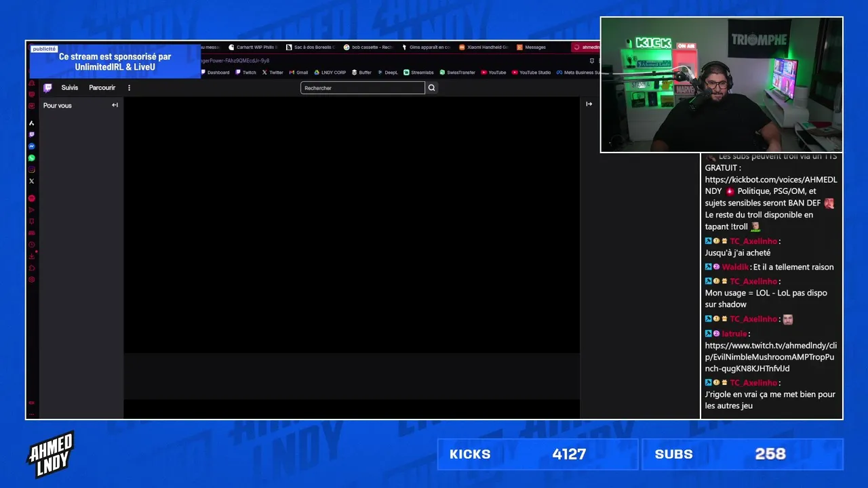Open the Twitch logo home link
This screenshot has height=488, width=868.
coord(47,87)
